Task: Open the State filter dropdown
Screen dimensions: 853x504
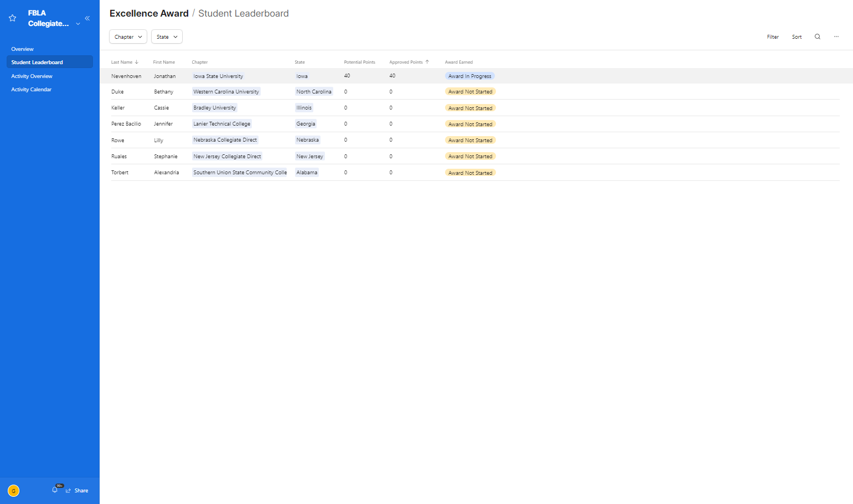Action: pyautogui.click(x=167, y=37)
